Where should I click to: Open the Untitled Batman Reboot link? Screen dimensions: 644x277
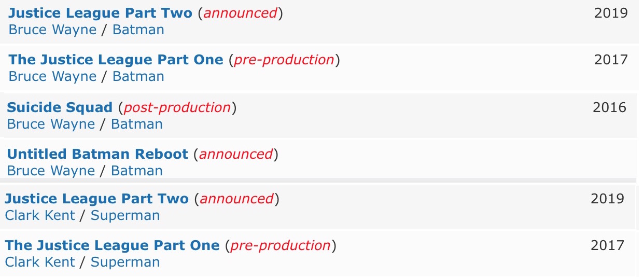pyautogui.click(x=97, y=154)
